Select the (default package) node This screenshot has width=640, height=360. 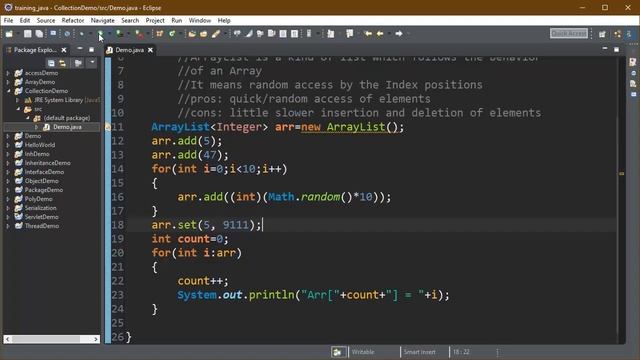coord(67,118)
